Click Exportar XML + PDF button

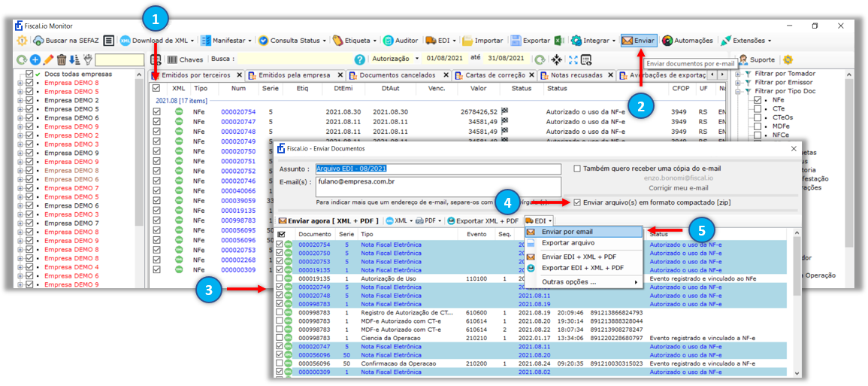[484, 220]
